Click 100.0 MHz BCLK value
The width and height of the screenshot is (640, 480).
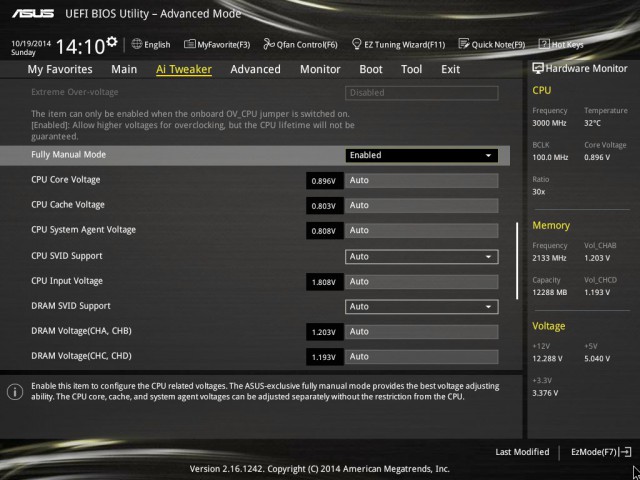tap(550, 157)
